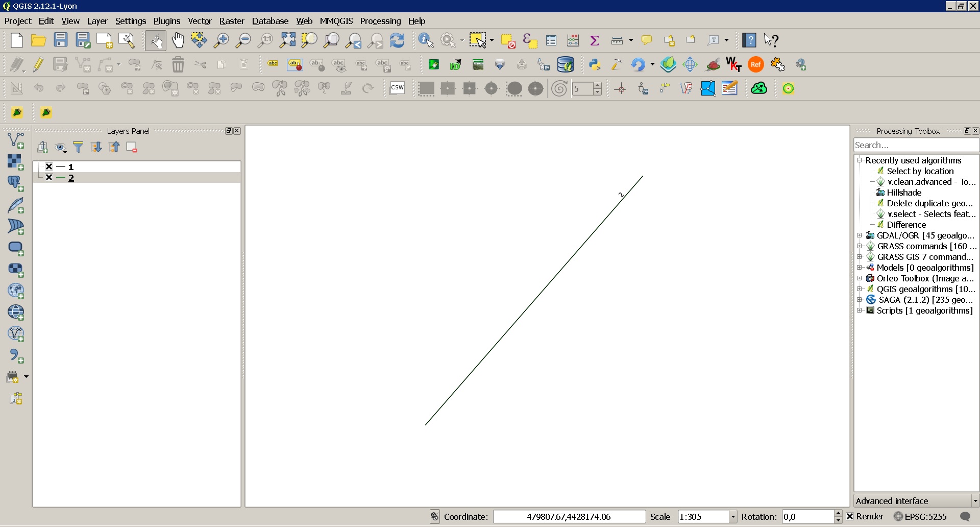Click the messages log speech bubble icon
980x527 pixels.
pos(965,517)
